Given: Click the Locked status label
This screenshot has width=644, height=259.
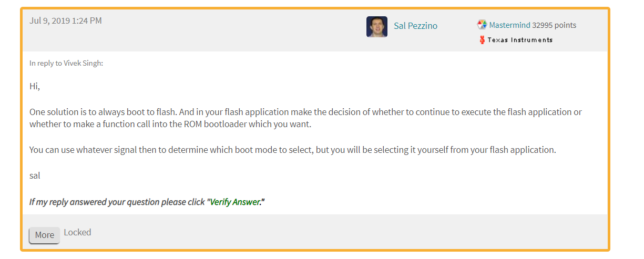Looking at the screenshot, I should [77, 232].
